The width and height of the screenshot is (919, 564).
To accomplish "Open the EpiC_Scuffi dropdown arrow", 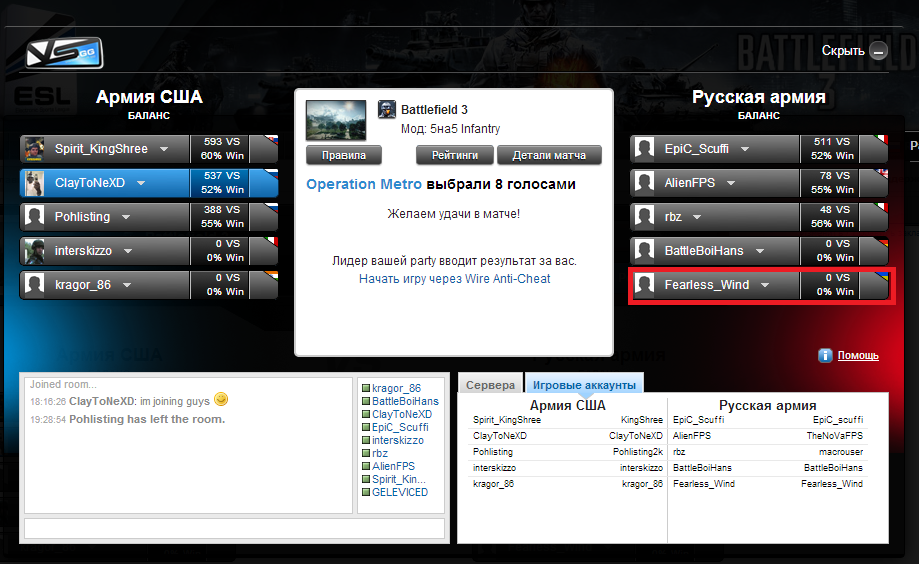I will tap(745, 149).
